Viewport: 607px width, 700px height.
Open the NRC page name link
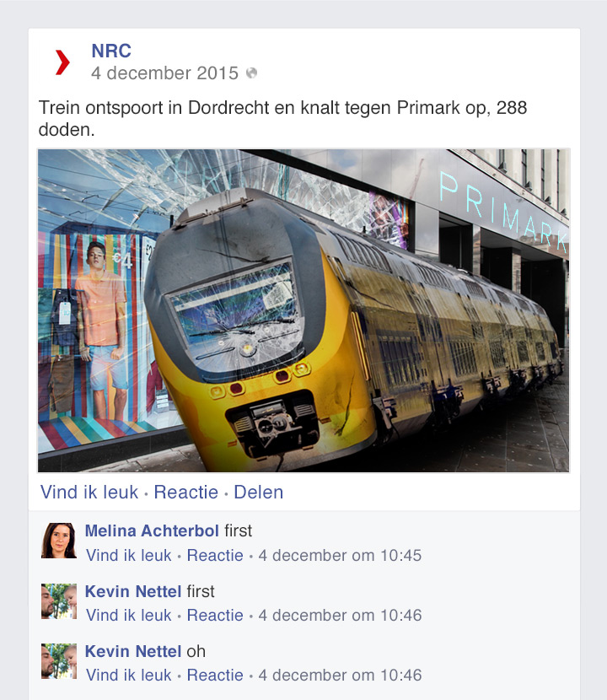(111, 51)
